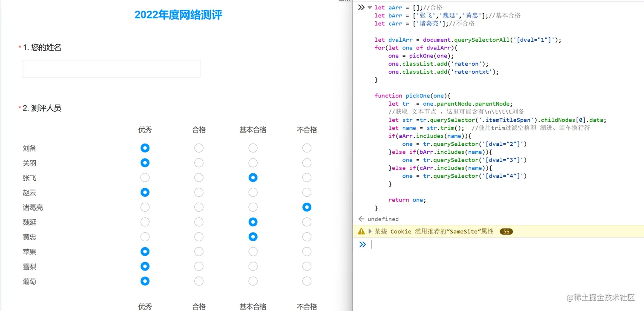The image size is (644, 311).
Task: Select 基本合格 radio for 魏延
Action: [x=253, y=222]
